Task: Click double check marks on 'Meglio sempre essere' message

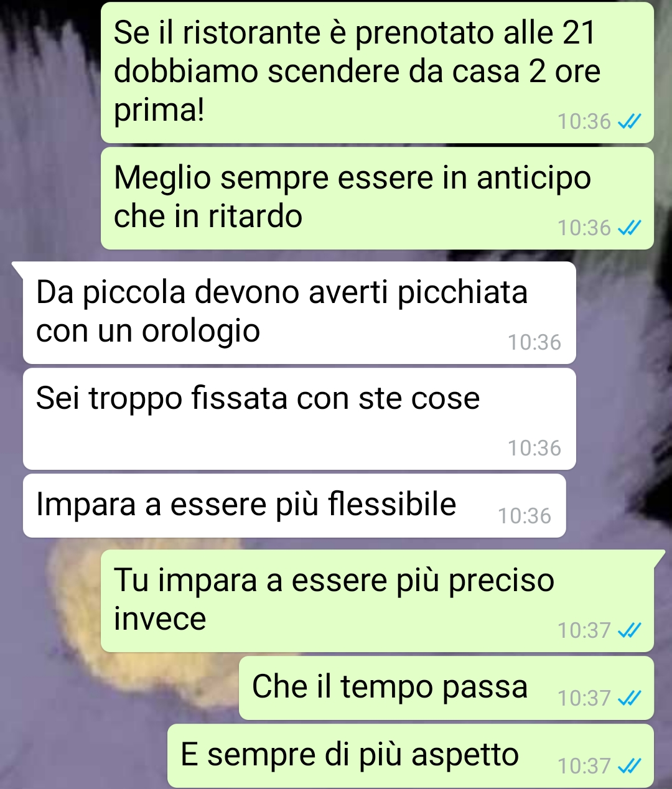Action: [629, 228]
